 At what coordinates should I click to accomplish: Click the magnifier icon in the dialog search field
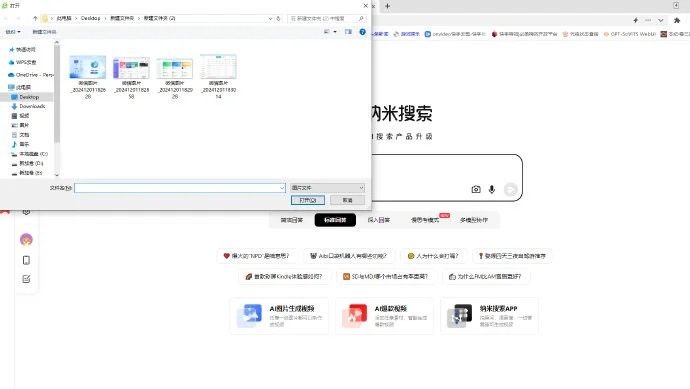(361, 18)
